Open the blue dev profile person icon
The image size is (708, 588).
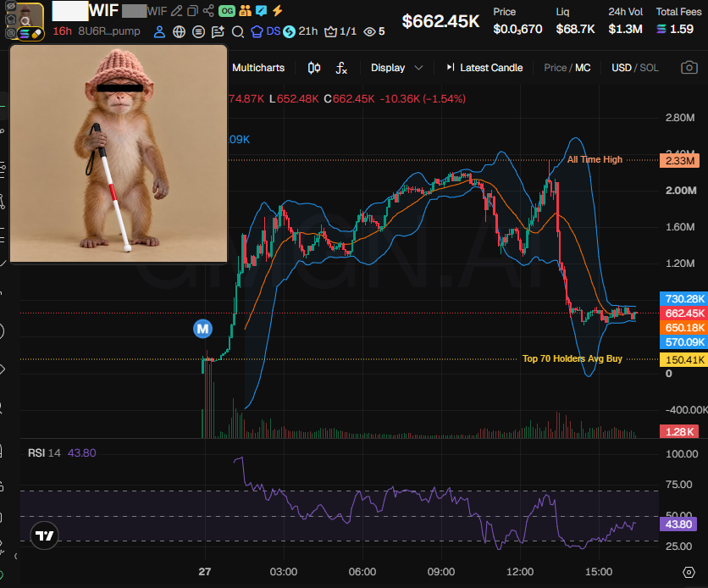point(159,31)
